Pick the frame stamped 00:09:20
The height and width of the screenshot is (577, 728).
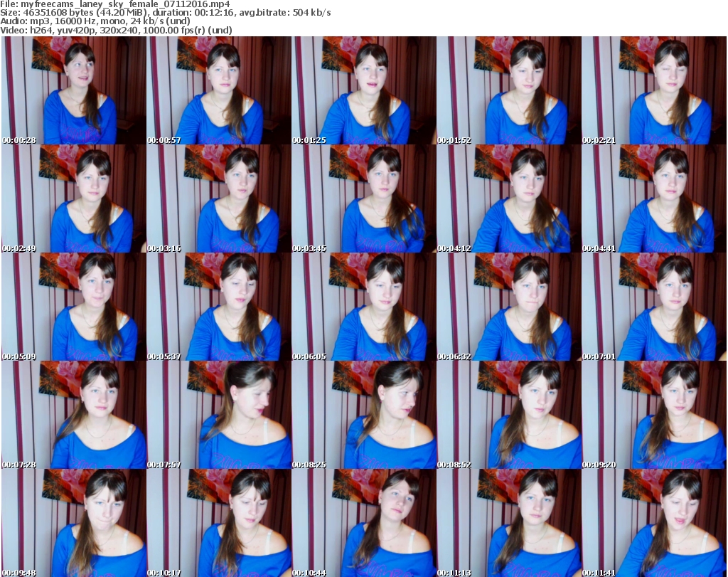tap(654, 415)
